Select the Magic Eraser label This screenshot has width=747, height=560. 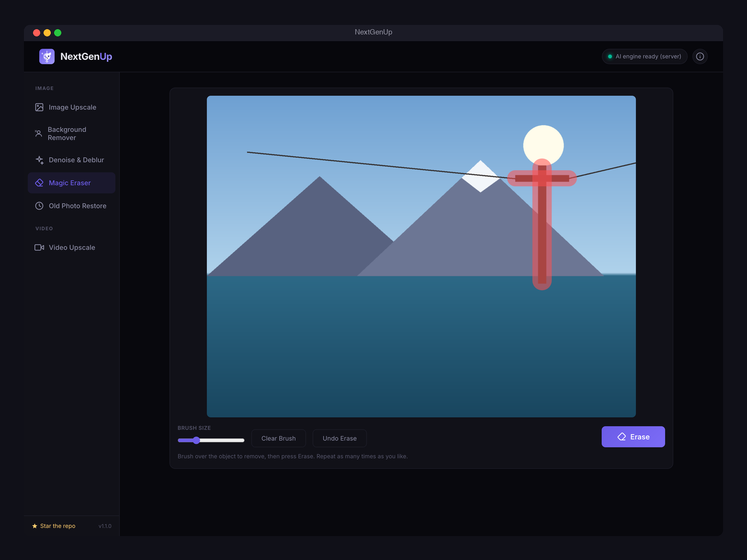[x=69, y=183]
